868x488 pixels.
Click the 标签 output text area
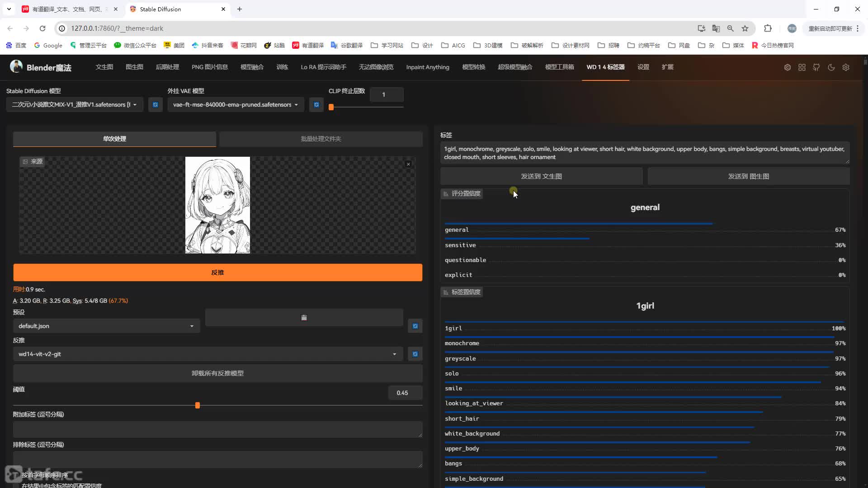point(645,153)
